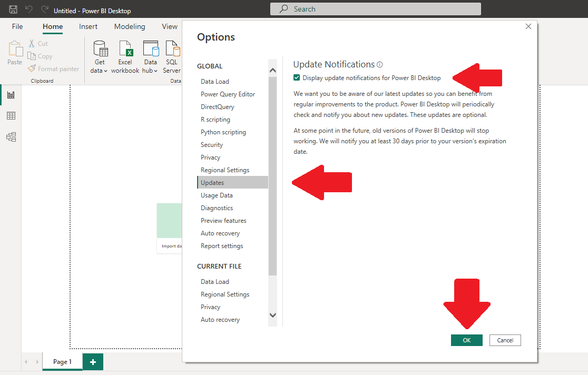Select Privacy under GLOBAL
Viewport: 588px width, 375px height.
(210, 157)
